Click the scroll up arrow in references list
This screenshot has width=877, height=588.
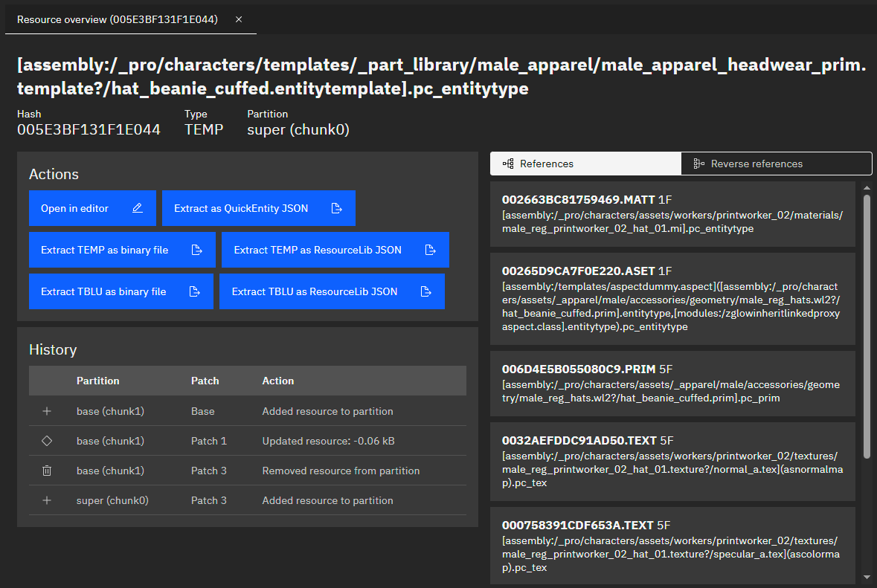point(867,188)
